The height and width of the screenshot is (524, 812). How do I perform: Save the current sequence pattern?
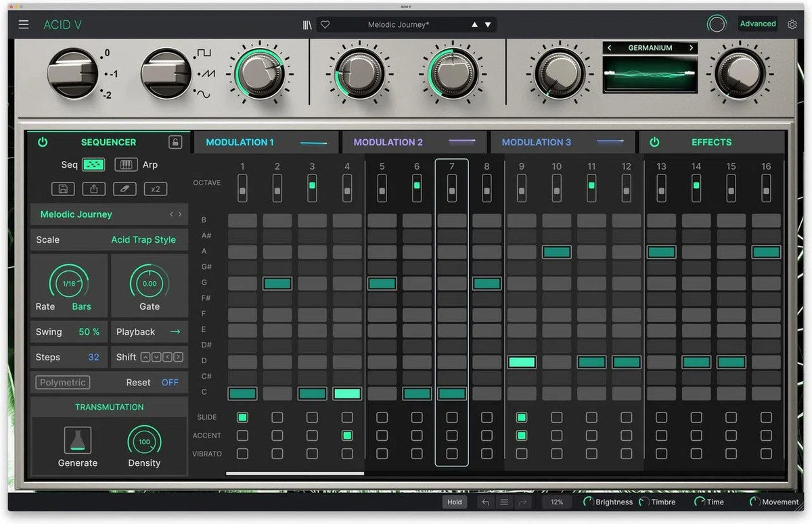point(63,189)
